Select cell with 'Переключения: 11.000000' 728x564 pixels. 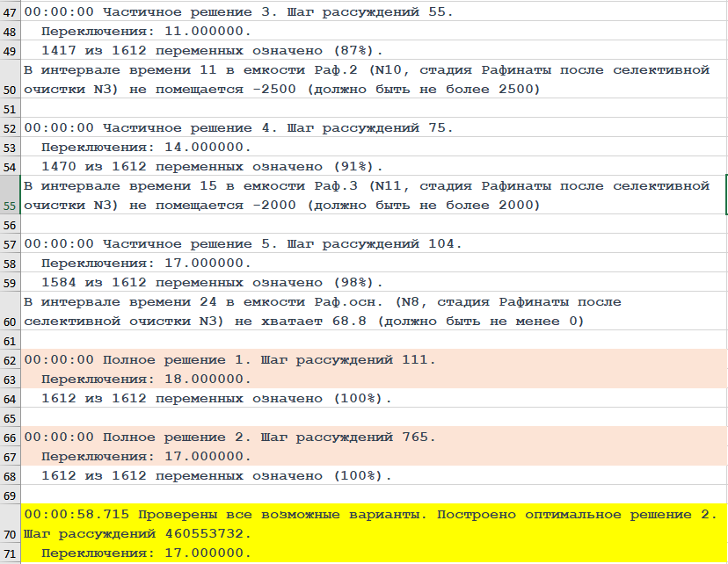(x=146, y=31)
